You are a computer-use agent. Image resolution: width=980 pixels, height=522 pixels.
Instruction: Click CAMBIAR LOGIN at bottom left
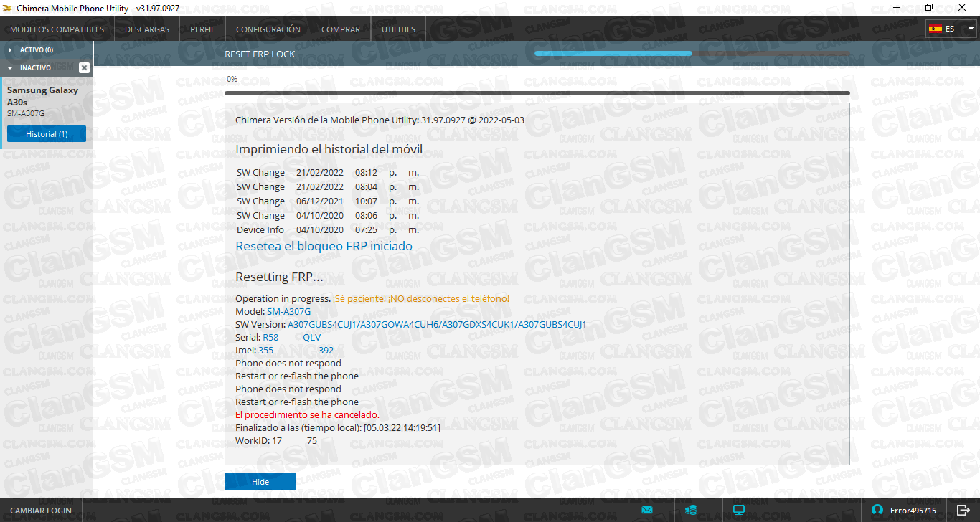click(x=39, y=510)
